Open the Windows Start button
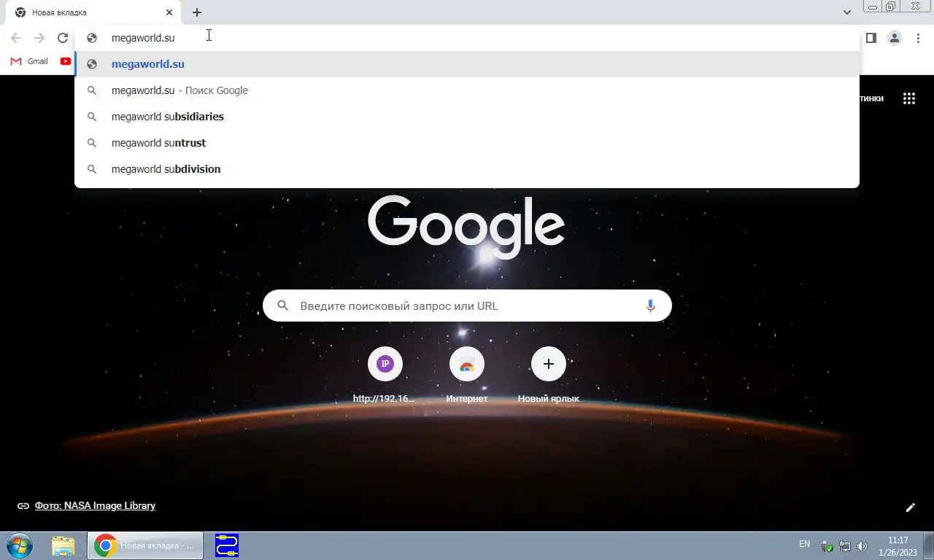The height and width of the screenshot is (560, 934). (20, 545)
